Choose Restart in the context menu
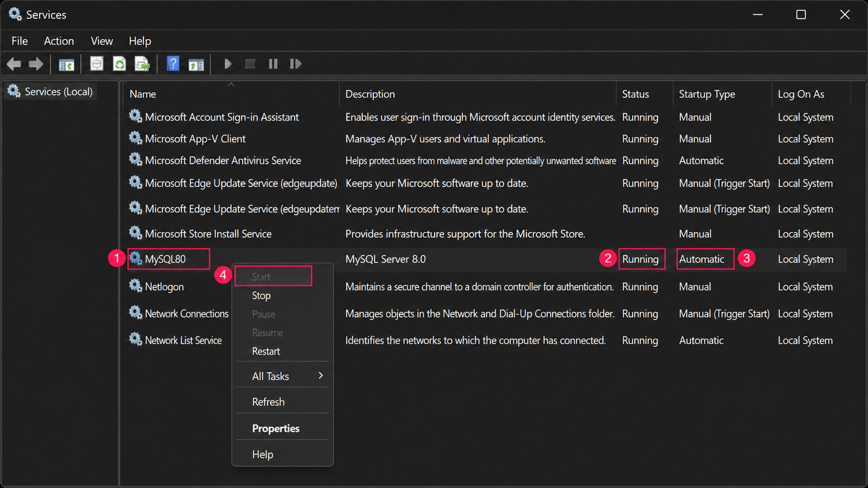The width and height of the screenshot is (868, 488). (x=282, y=351)
